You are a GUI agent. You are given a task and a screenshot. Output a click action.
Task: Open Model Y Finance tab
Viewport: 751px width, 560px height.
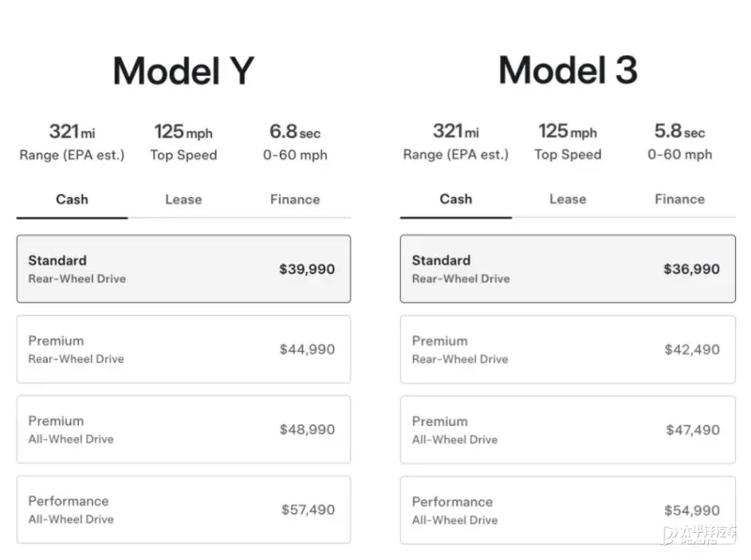coord(295,200)
